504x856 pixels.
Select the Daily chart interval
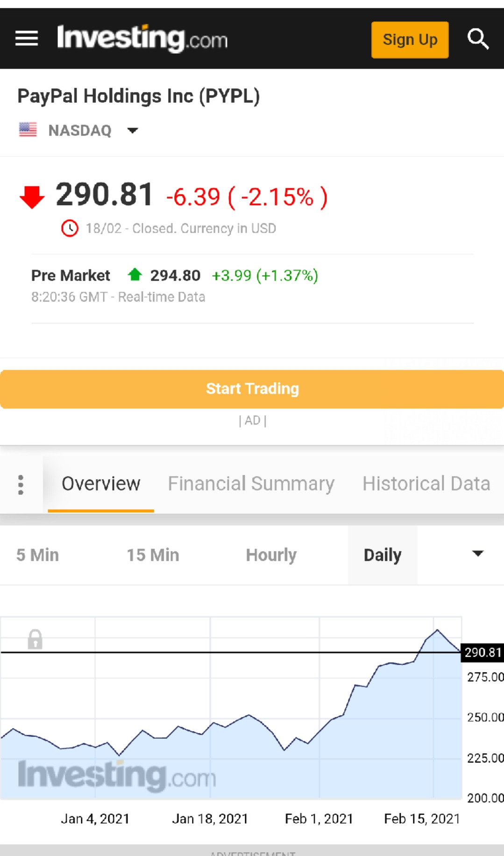[382, 555]
